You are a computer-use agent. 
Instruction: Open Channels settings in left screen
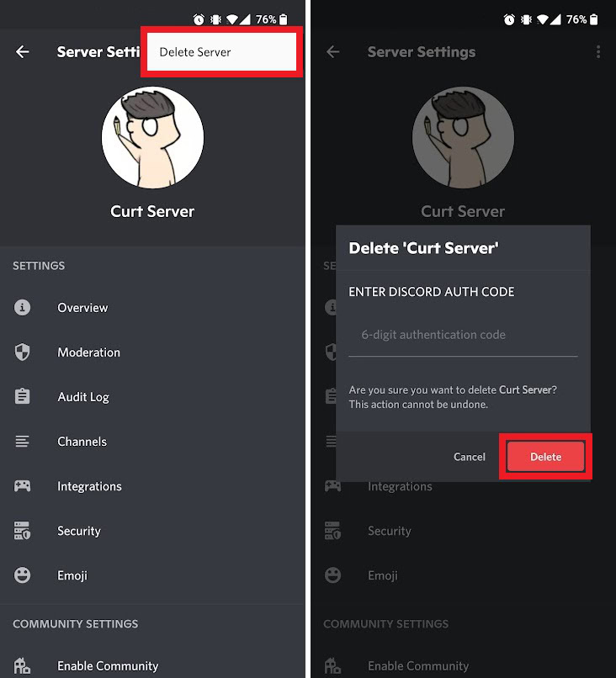pyautogui.click(x=152, y=441)
